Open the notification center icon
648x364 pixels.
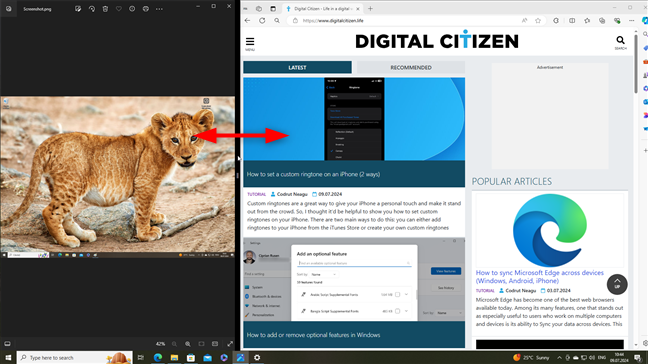click(638, 357)
